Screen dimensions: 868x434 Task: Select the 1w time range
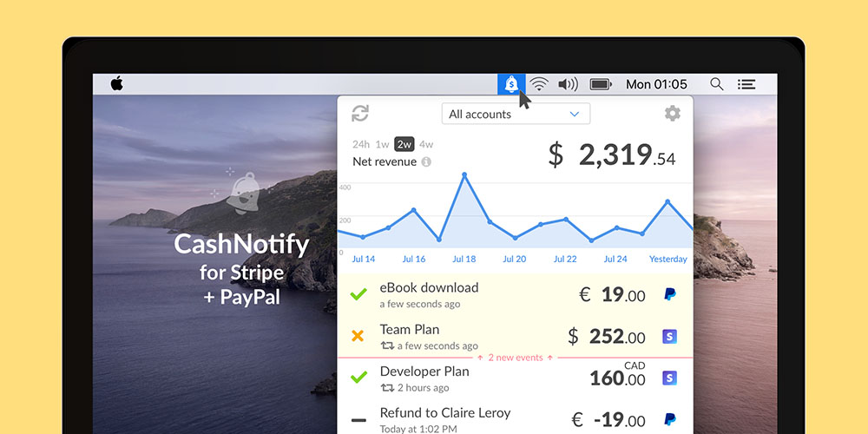382,144
